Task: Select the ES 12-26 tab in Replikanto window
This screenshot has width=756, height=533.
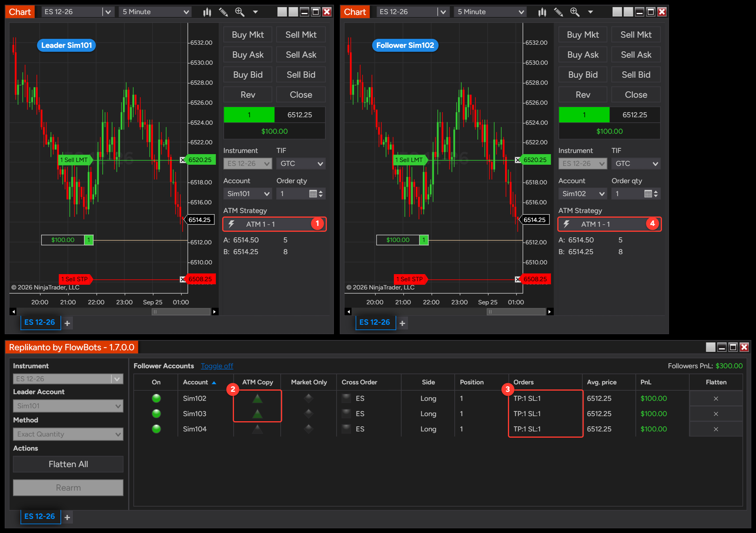Action: 40,517
